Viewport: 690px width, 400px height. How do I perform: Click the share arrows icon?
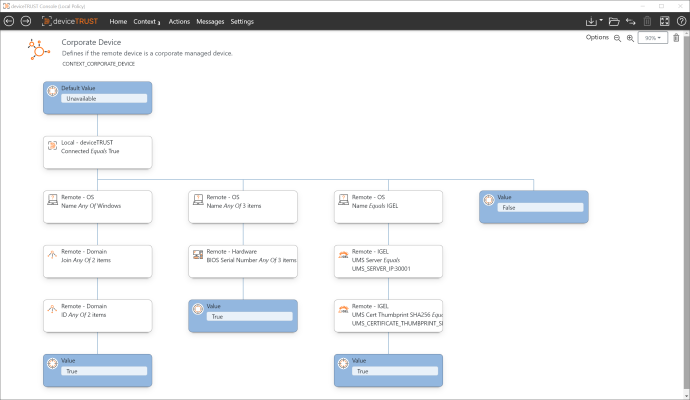(631, 21)
